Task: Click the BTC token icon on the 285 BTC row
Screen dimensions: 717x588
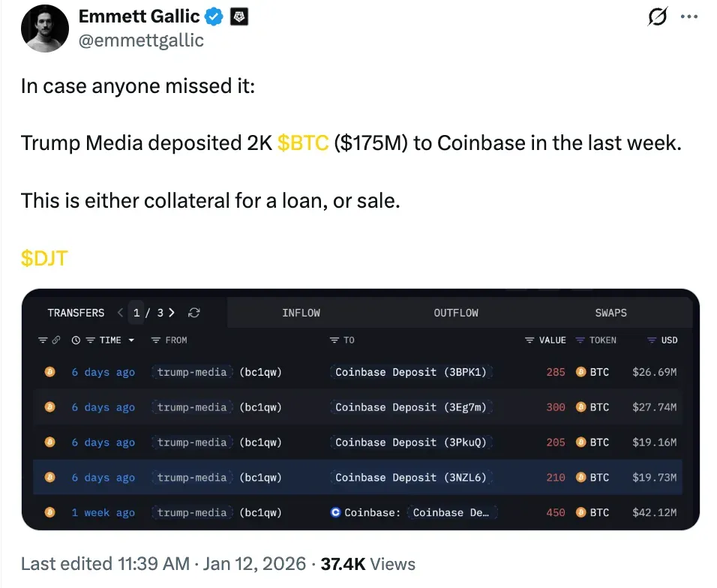Action: pyautogui.click(x=580, y=371)
